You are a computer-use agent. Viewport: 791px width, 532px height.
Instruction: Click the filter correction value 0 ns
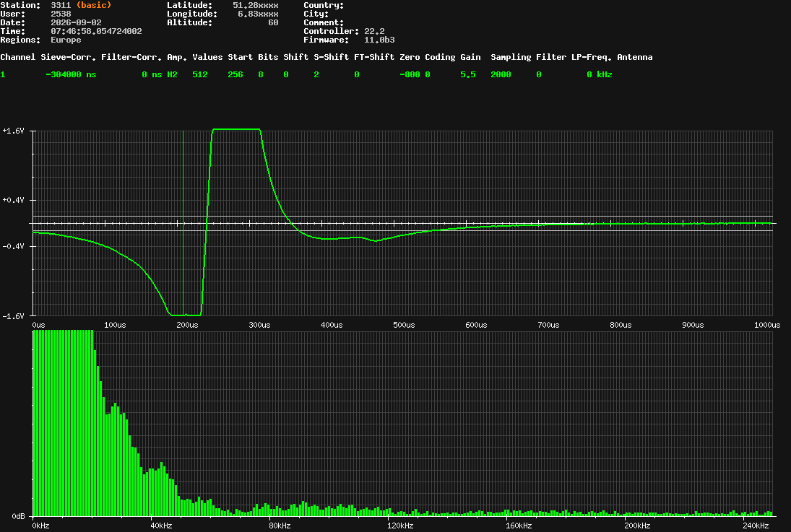click(x=152, y=74)
